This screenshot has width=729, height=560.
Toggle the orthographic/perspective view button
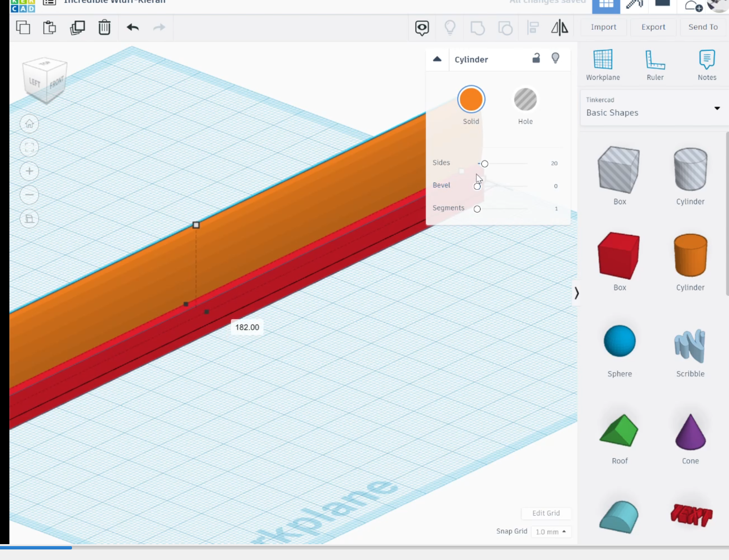(29, 219)
